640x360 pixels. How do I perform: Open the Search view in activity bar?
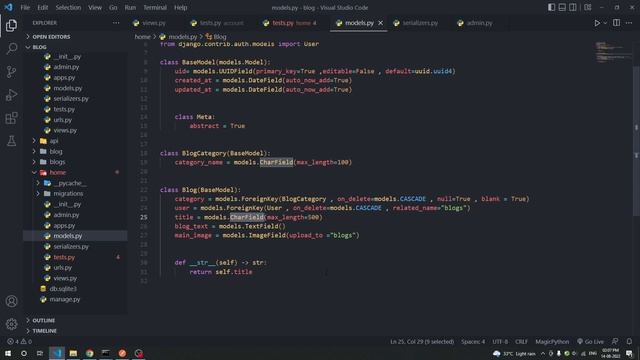[x=11, y=49]
